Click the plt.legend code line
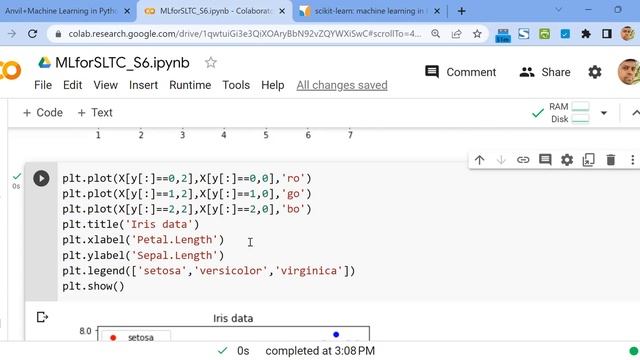640x360 pixels. (x=209, y=271)
